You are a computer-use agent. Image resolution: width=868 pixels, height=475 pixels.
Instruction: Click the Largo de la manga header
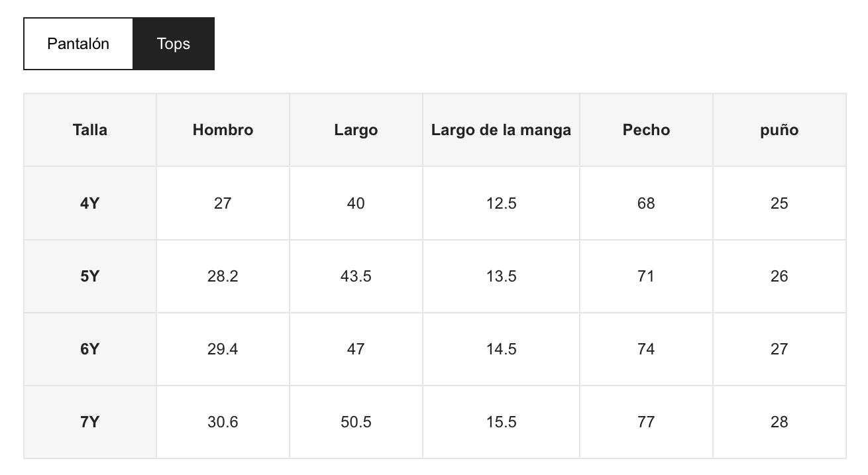pyautogui.click(x=501, y=130)
